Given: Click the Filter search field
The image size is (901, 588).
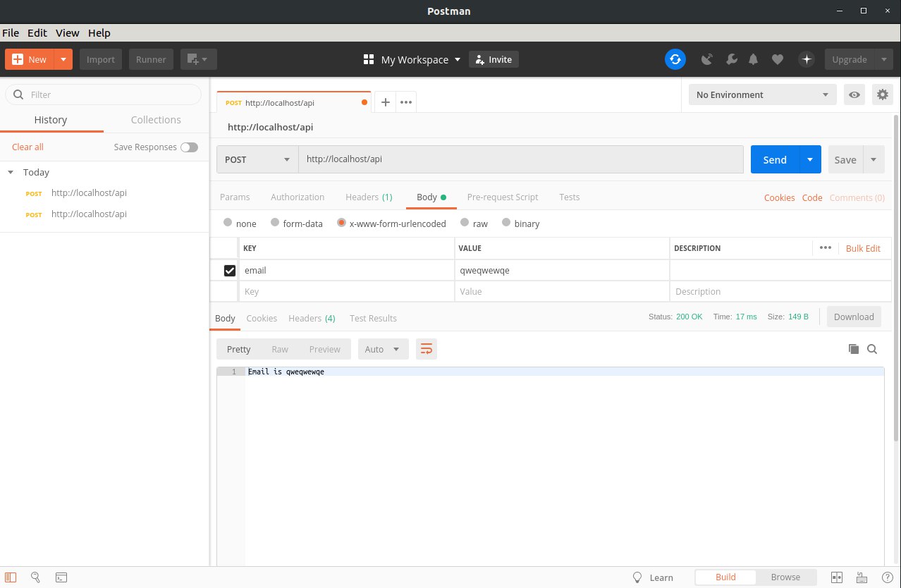Looking at the screenshot, I should (x=103, y=94).
